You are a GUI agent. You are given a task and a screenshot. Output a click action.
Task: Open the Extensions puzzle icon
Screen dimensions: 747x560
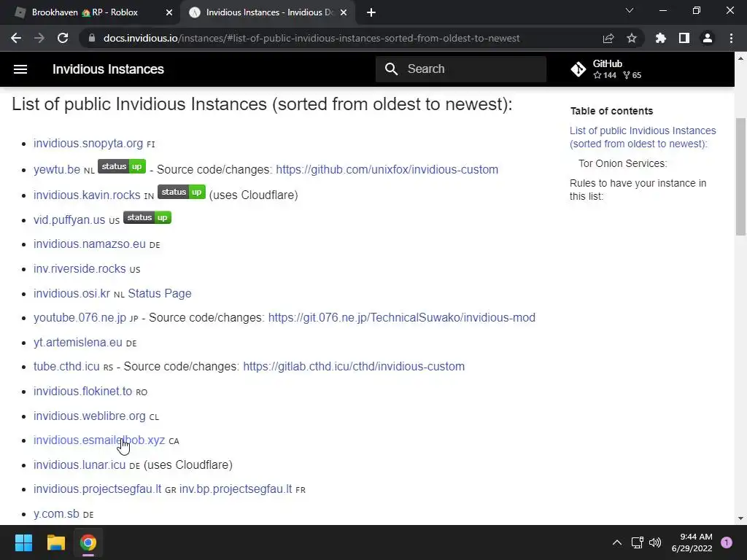661,38
